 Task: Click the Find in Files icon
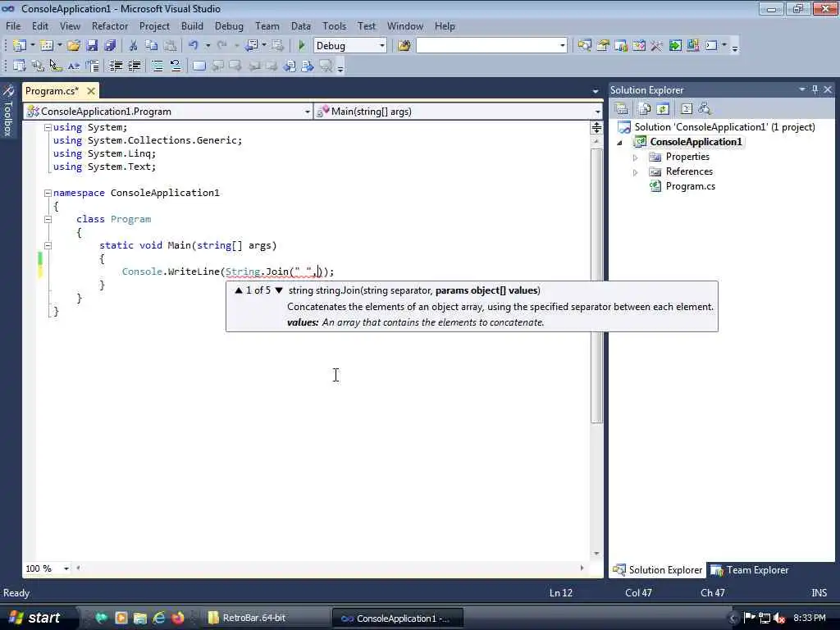404,46
